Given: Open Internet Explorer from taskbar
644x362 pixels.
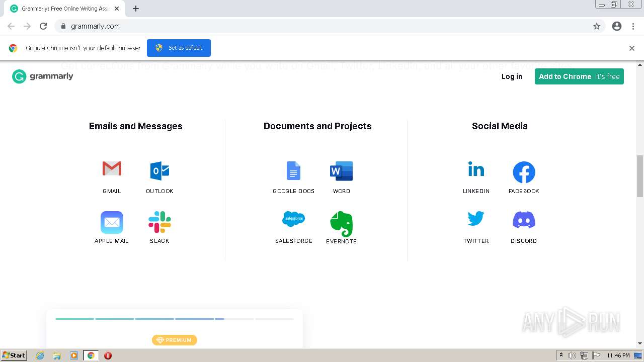Looking at the screenshot, I should (40, 355).
